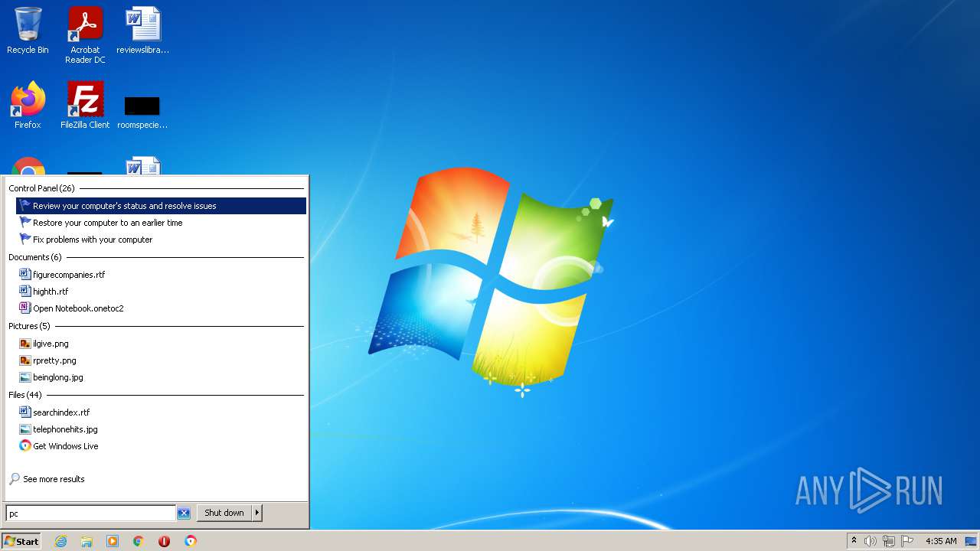Open searchindex.rtf file result
The image size is (980, 551).
(161, 412)
